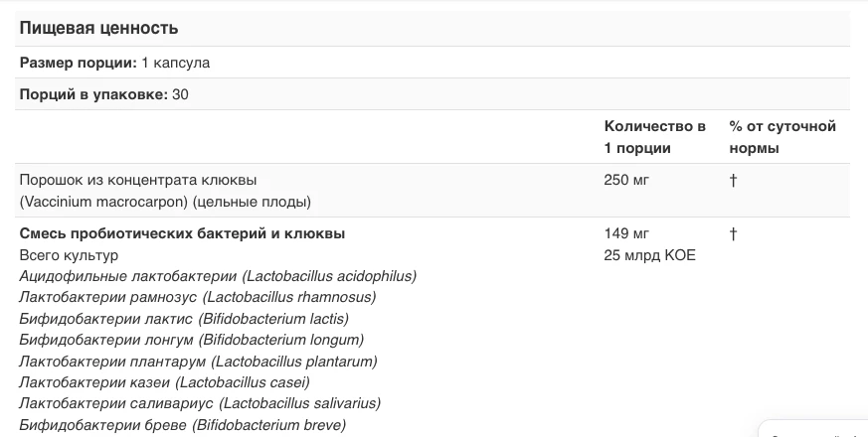Click "% от суточной нормы" column header
This screenshot has height=437, width=868.
click(782, 137)
